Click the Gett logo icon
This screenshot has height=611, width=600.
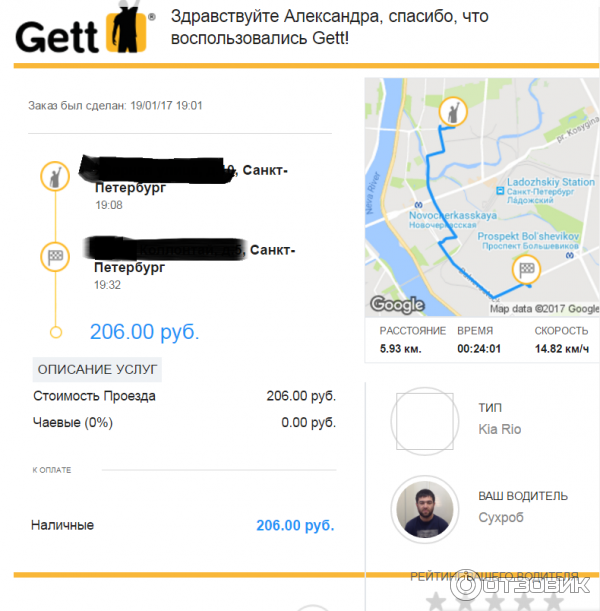(x=126, y=31)
